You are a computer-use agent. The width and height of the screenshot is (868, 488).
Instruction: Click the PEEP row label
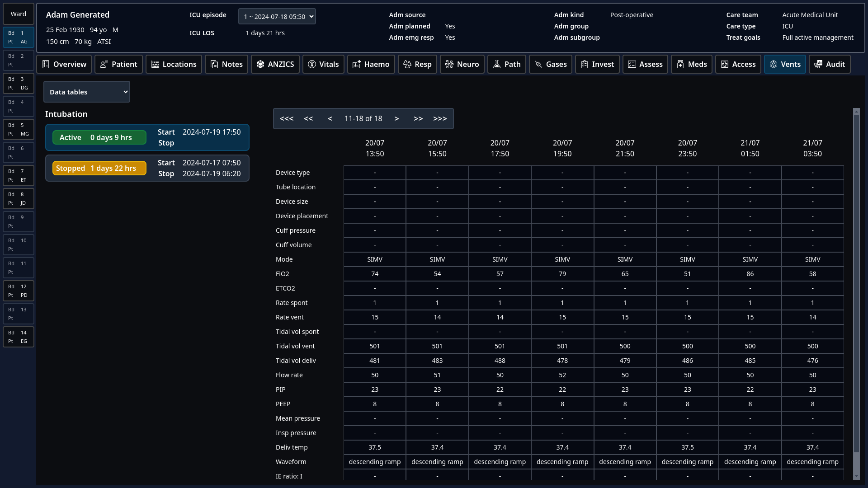tap(283, 404)
